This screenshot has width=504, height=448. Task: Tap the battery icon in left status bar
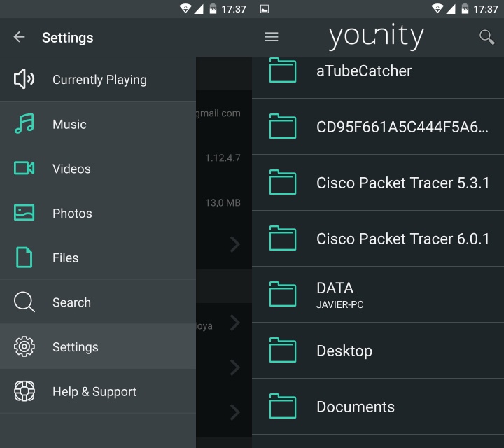(213, 8)
